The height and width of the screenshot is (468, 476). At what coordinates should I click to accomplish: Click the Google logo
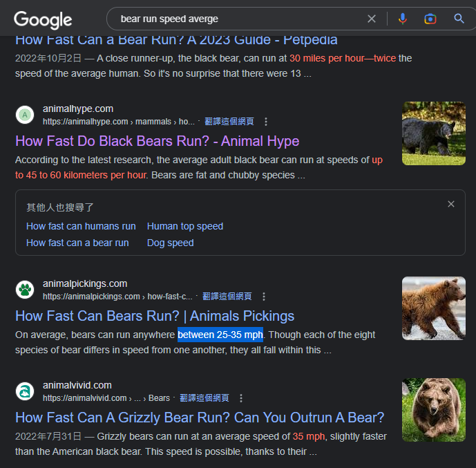pos(43,20)
